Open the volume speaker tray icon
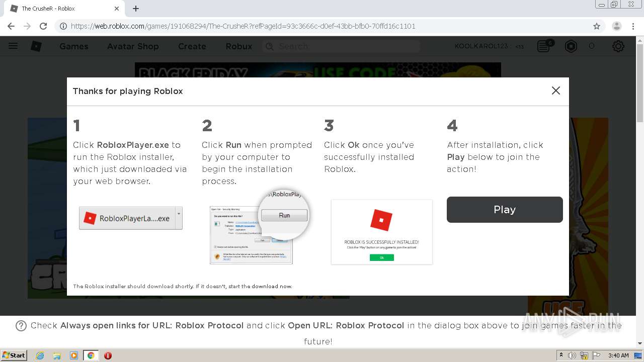The image size is (644, 362). pyautogui.click(x=572, y=355)
